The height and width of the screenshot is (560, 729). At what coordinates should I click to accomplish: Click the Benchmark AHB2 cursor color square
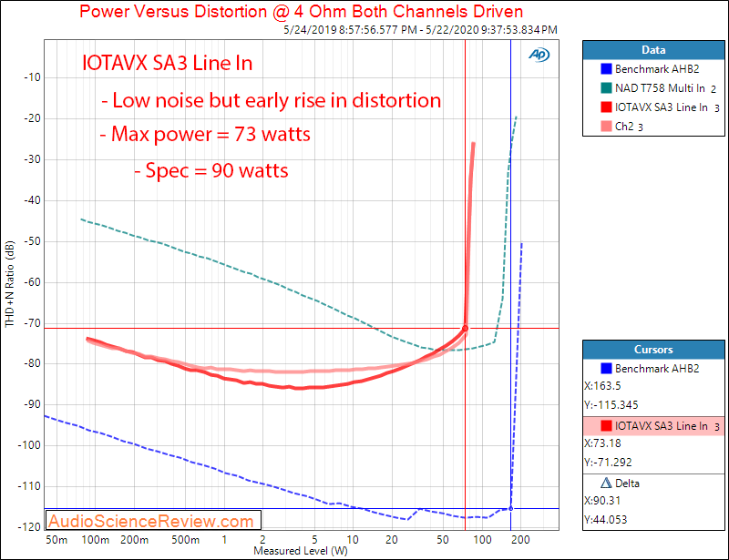point(606,368)
